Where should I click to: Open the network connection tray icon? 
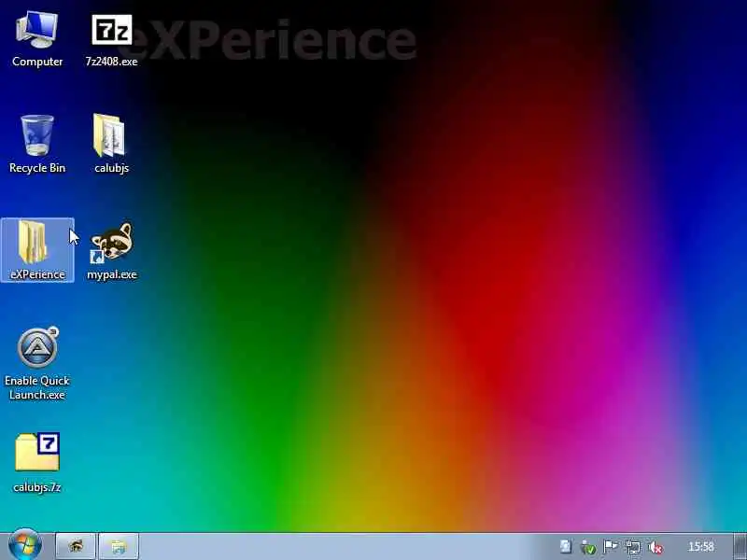pyautogui.click(x=633, y=547)
